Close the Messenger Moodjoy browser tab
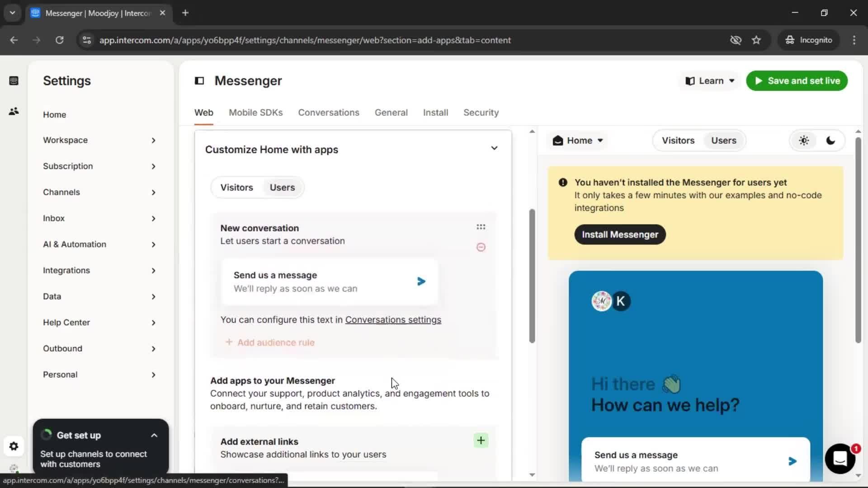 [x=163, y=13]
